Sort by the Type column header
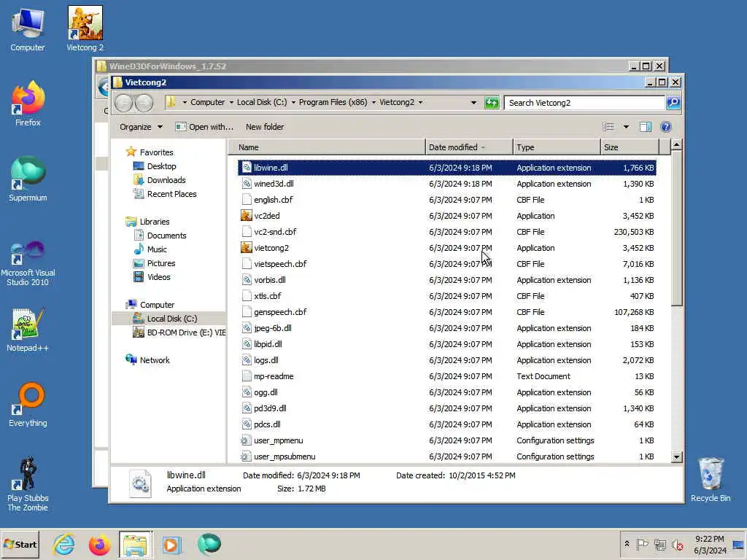This screenshot has height=560, width=747. 557,147
